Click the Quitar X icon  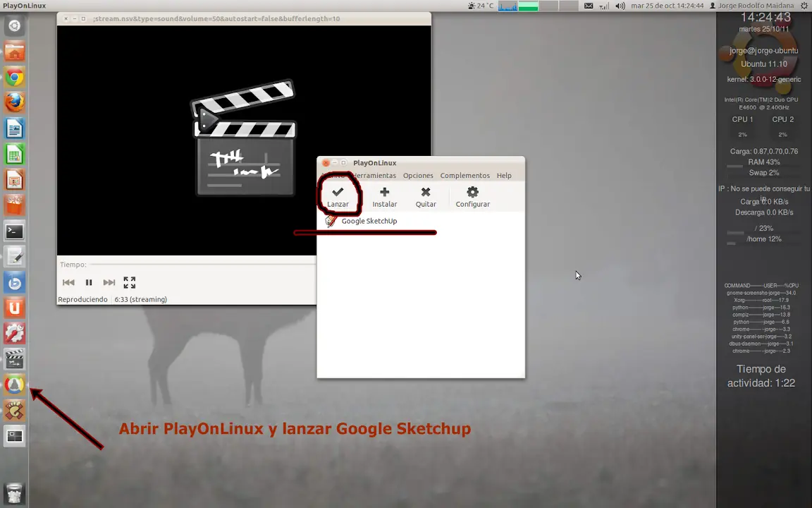[x=426, y=193]
